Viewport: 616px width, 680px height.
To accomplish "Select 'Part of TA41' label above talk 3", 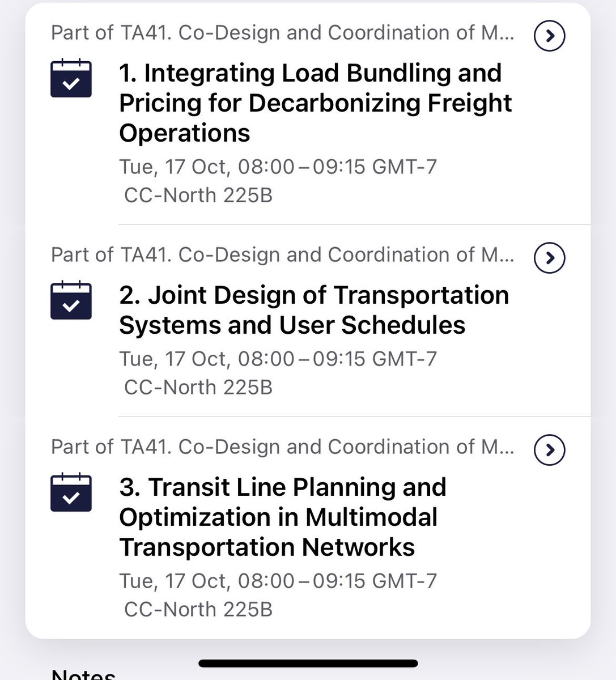I will [x=283, y=447].
